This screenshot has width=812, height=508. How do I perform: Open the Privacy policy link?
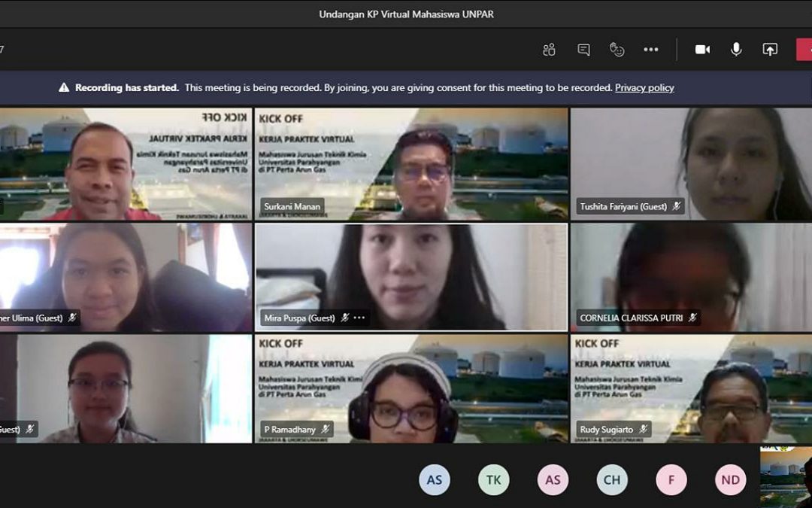point(644,87)
